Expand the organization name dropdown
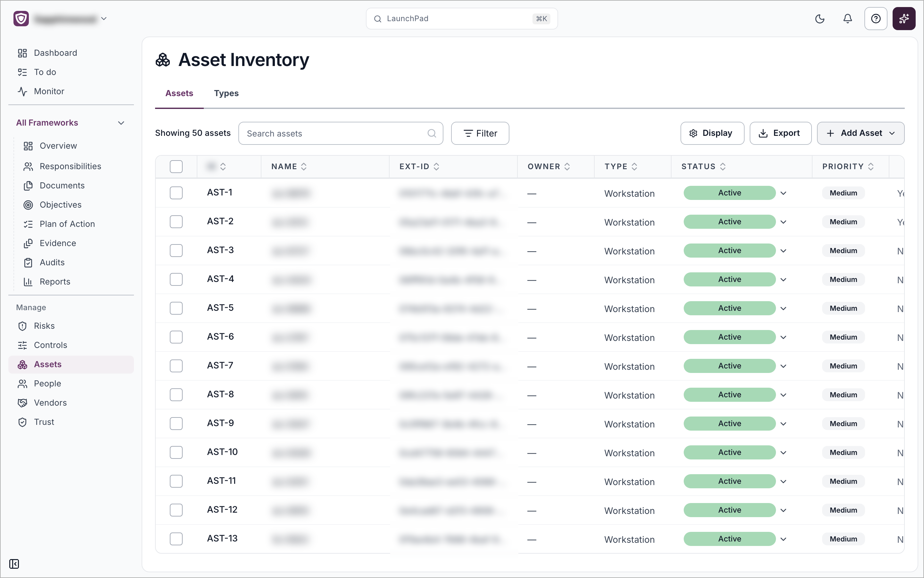This screenshot has width=924, height=578. (103, 18)
